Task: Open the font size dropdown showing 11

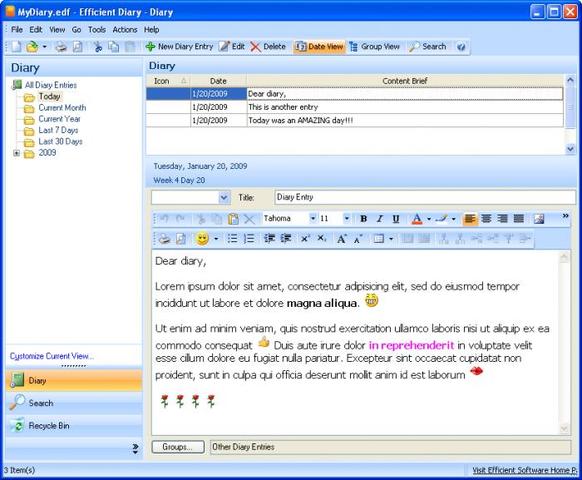Action: (347, 218)
